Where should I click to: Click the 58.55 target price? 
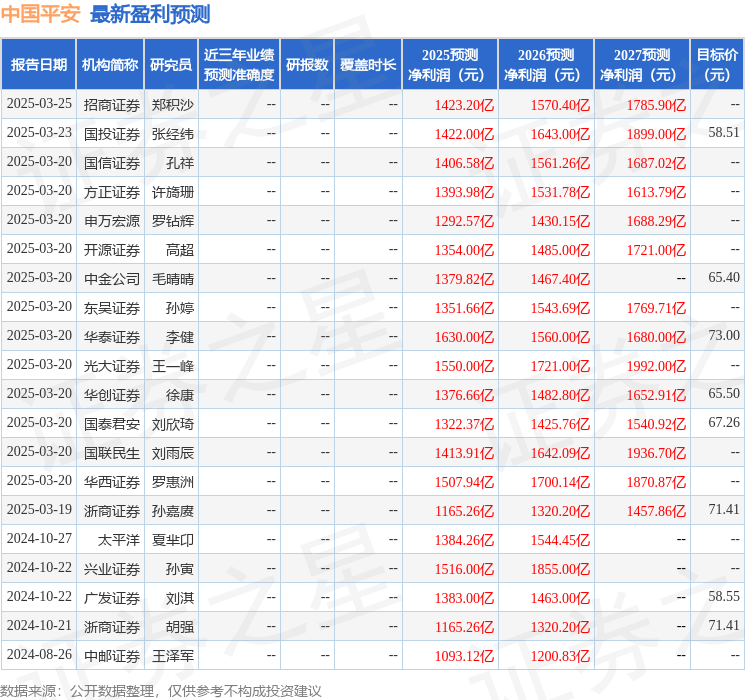(724, 596)
